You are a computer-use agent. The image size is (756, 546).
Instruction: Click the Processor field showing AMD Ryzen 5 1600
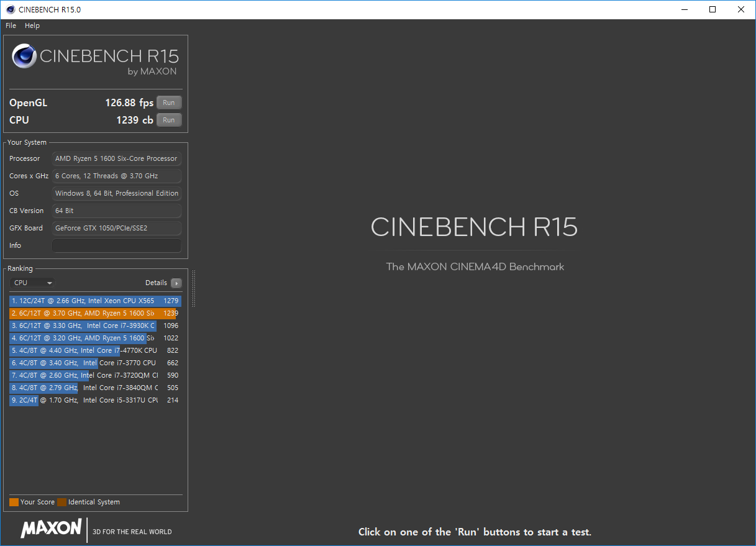pyautogui.click(x=117, y=158)
